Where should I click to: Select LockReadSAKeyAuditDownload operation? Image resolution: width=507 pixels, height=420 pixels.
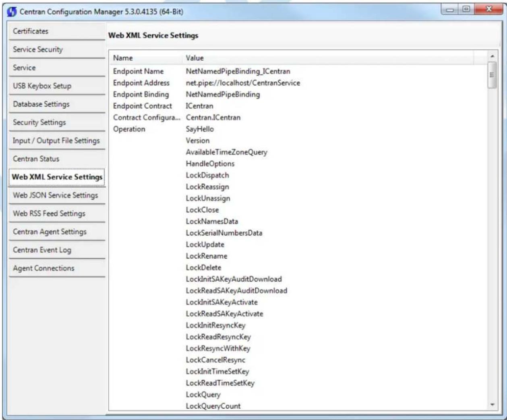point(236,291)
